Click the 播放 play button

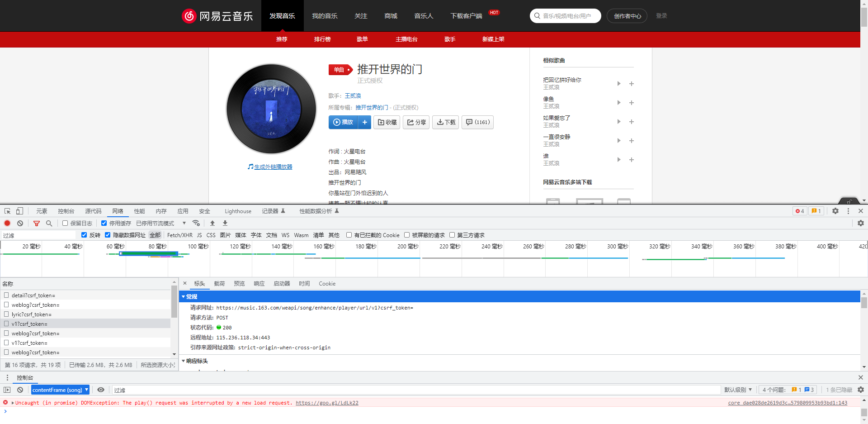point(343,122)
